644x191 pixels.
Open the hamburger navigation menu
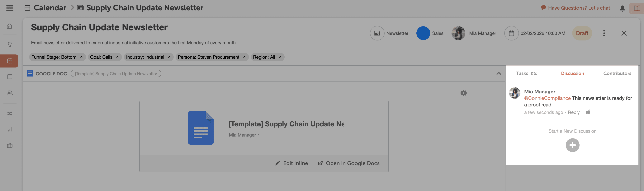click(10, 8)
